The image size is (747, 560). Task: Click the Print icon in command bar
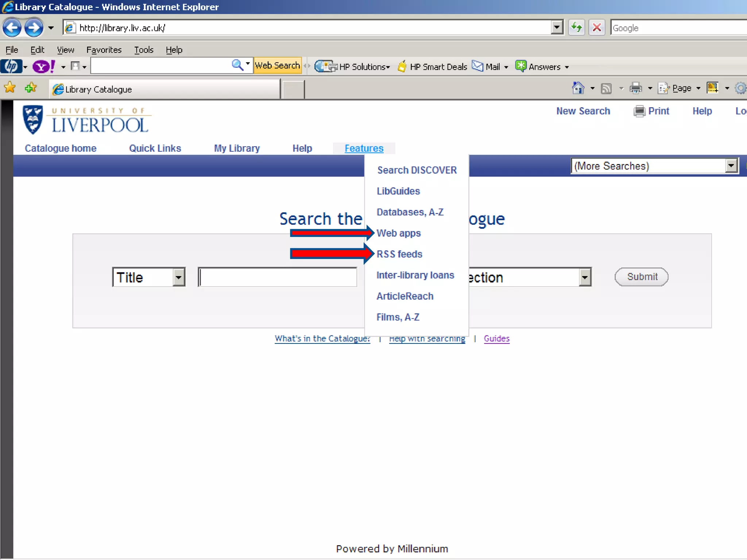(636, 88)
